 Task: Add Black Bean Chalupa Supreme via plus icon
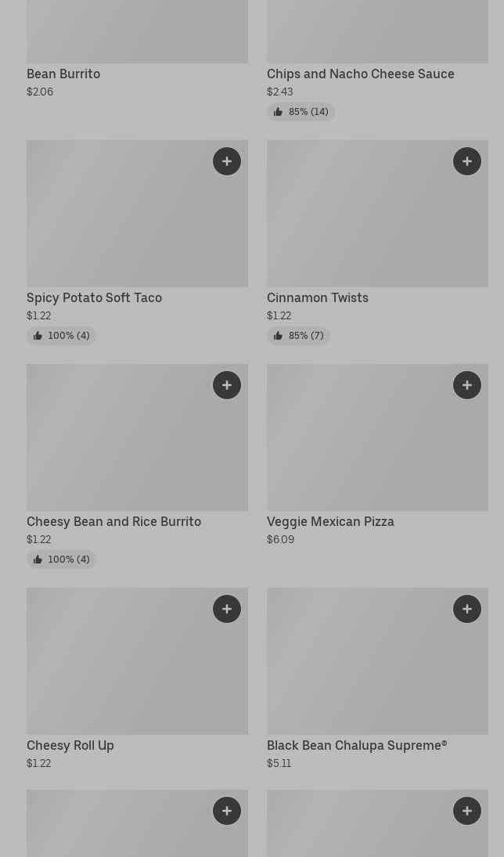click(x=467, y=609)
